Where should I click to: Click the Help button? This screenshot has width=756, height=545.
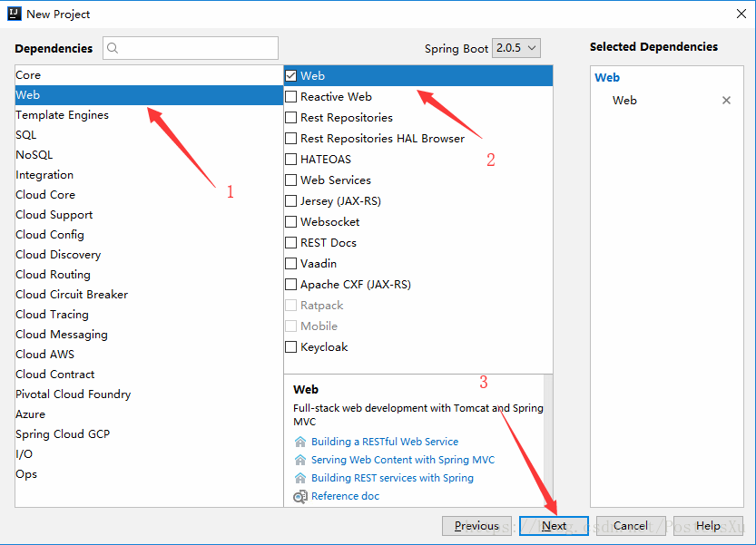click(x=708, y=526)
